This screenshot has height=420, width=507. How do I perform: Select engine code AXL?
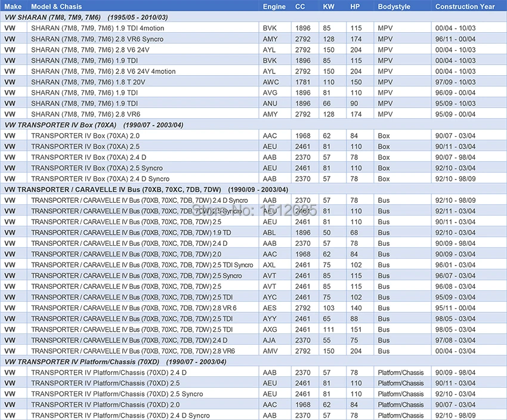pos(269,265)
